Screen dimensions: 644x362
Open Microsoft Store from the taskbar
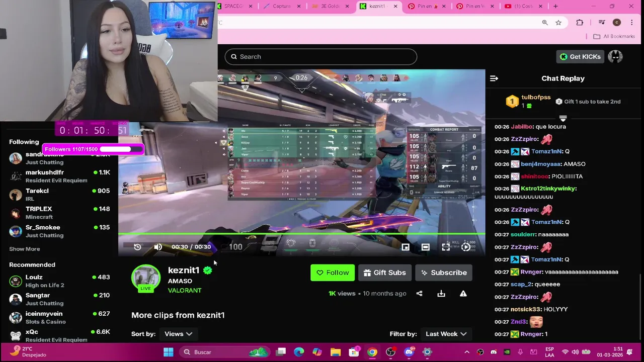(x=354, y=351)
